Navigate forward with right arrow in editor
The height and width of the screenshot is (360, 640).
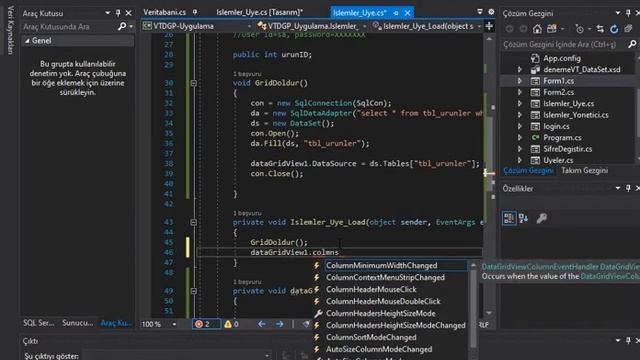(x=280, y=324)
